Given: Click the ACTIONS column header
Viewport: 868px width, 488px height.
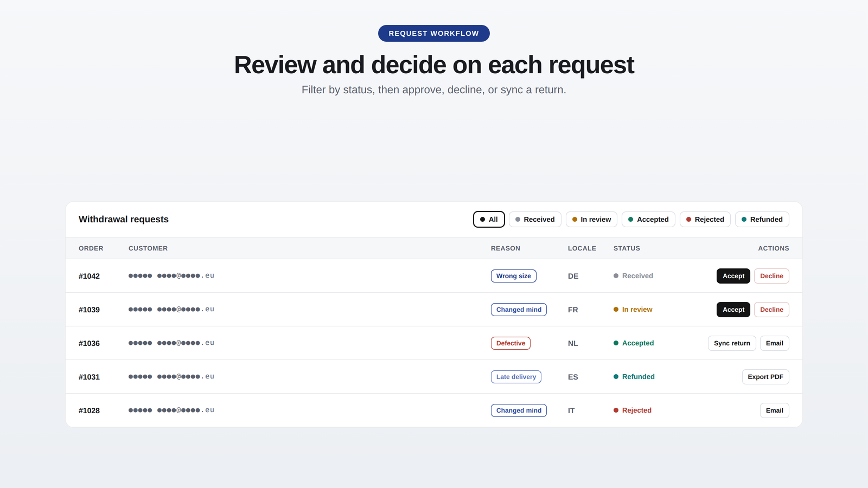Looking at the screenshot, I should 774,248.
